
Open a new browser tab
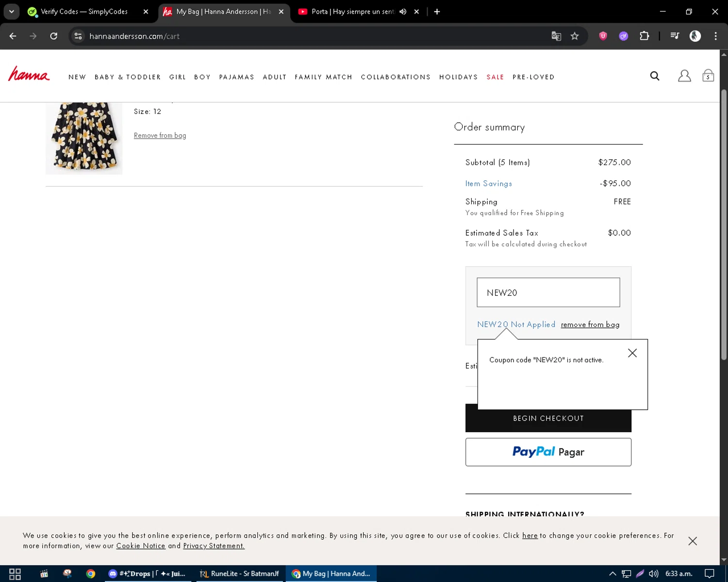coord(437,12)
